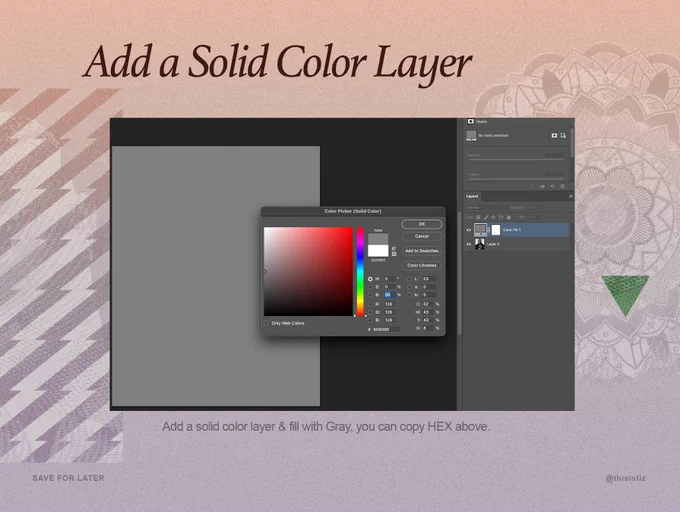Click the Properties panel mask preview thumbnail
This screenshot has width=680, height=512.
(471, 136)
